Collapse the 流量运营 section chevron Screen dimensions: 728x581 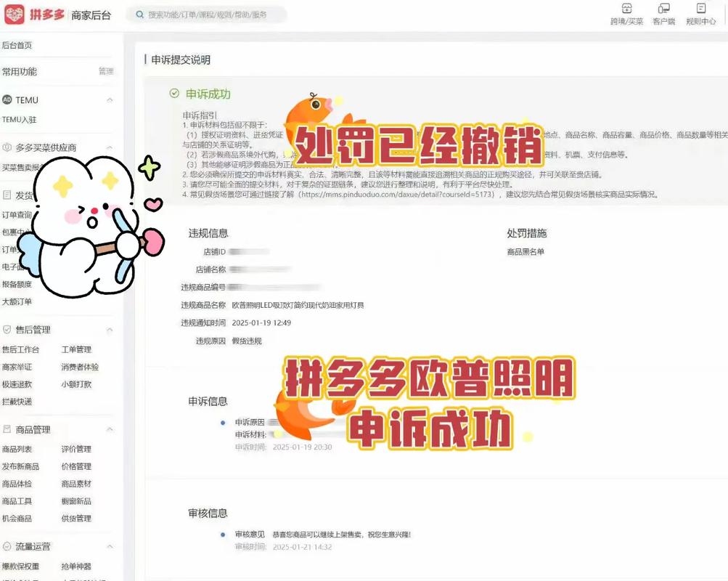coord(110,547)
